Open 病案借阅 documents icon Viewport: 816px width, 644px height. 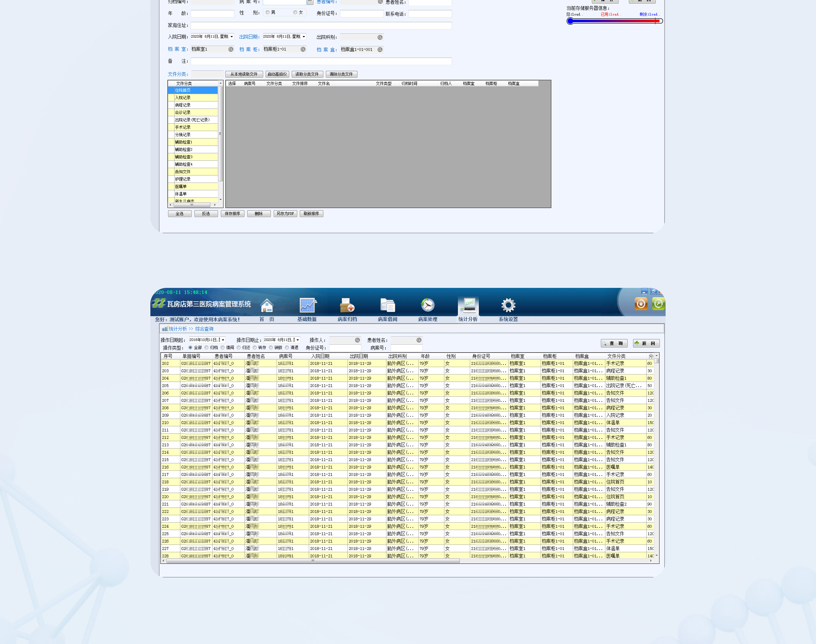coord(387,305)
